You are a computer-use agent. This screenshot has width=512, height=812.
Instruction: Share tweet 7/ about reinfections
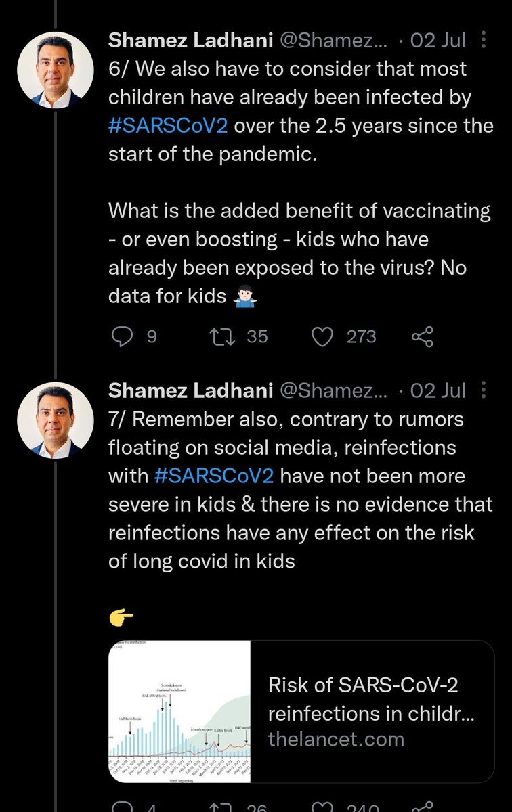(x=423, y=805)
